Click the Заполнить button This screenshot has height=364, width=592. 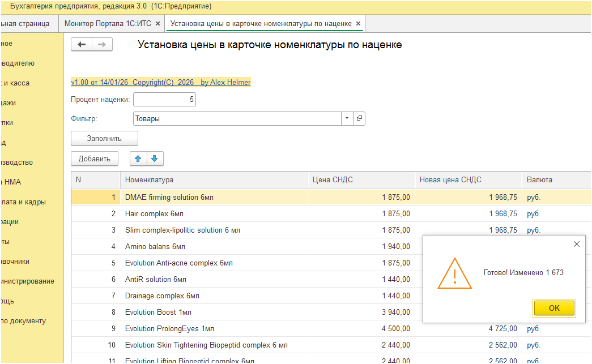pyautogui.click(x=104, y=138)
